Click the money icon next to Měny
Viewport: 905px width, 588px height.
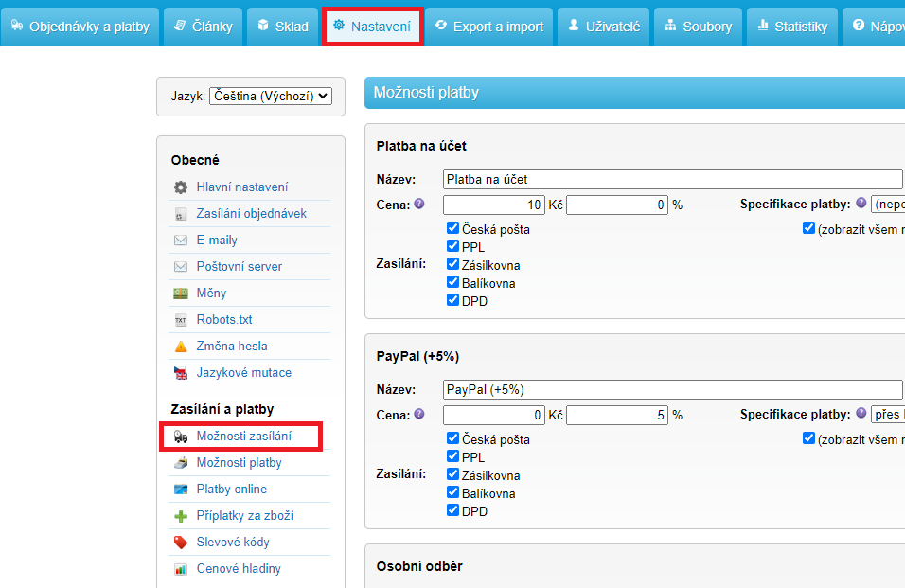(181, 294)
